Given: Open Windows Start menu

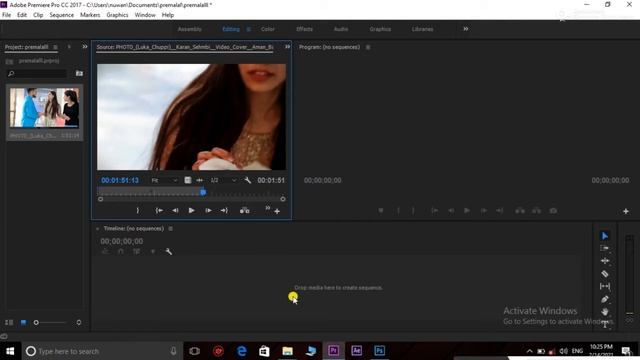Looking at the screenshot, I should pos(10,351).
